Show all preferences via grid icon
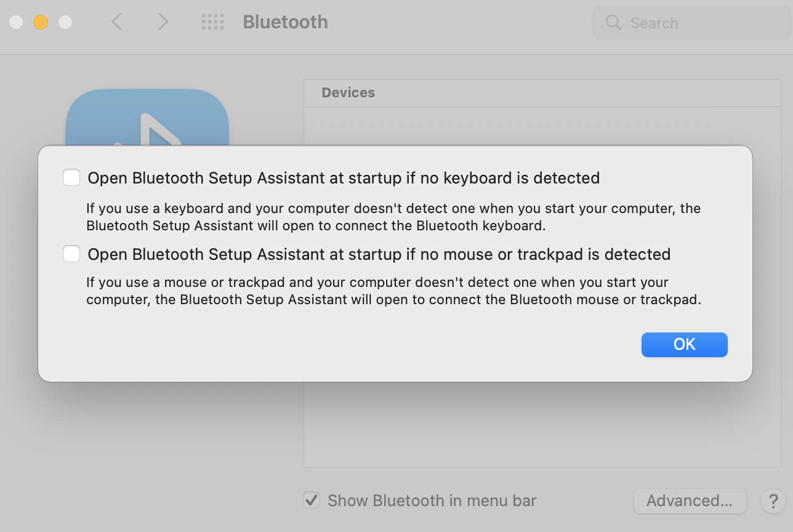The width and height of the screenshot is (793, 532). [213, 22]
